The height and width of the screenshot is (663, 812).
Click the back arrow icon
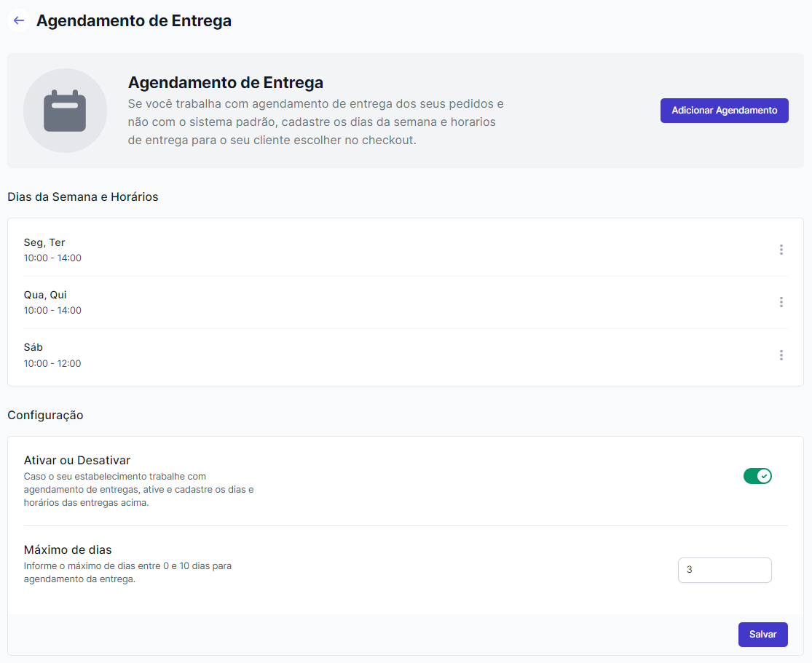coord(19,20)
